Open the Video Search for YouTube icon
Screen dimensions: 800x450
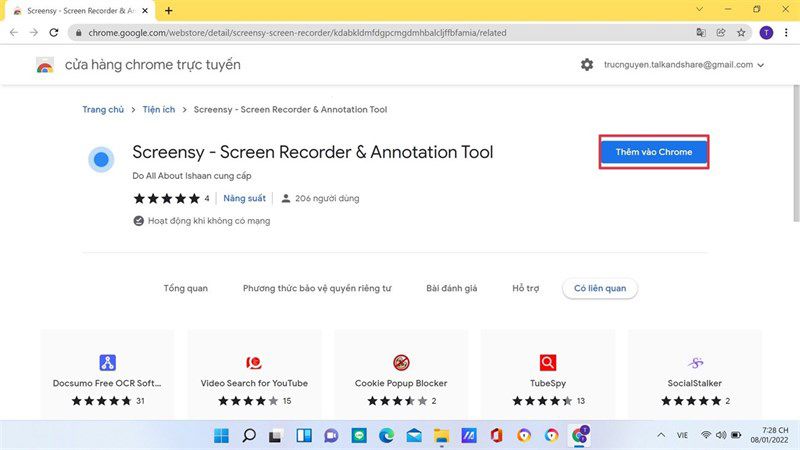[x=254, y=362]
